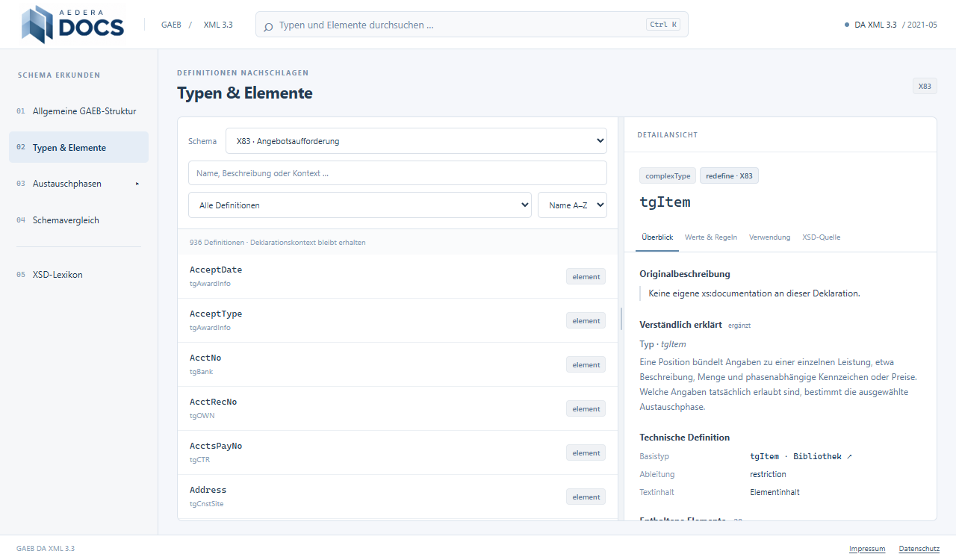Select the Address definition row
The height and width of the screenshot is (560, 956).
(397, 497)
